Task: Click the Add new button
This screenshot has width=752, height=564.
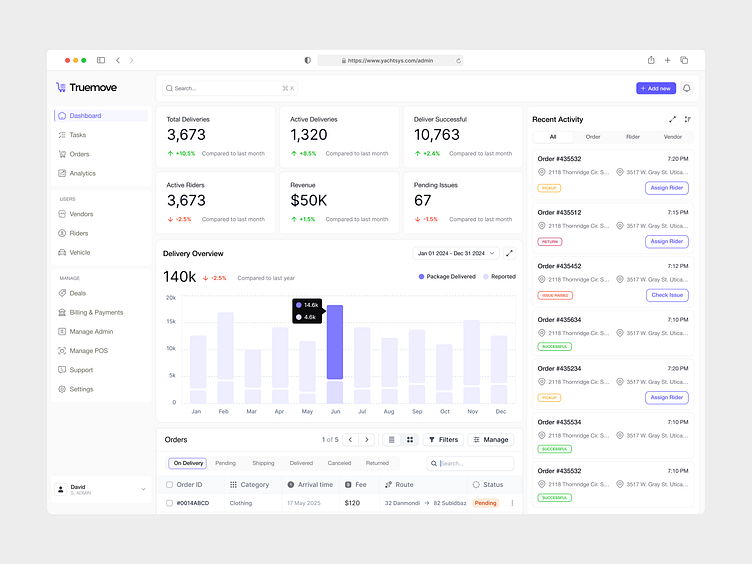Action: (x=656, y=88)
